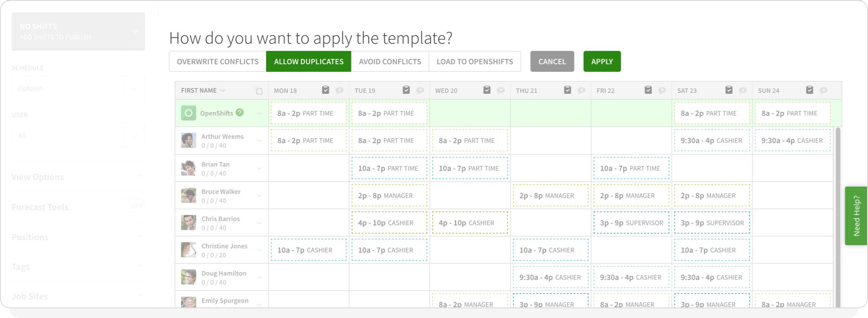The width and height of the screenshot is (868, 318).
Task: Choose the Load to OpenShifts option
Action: coord(475,61)
